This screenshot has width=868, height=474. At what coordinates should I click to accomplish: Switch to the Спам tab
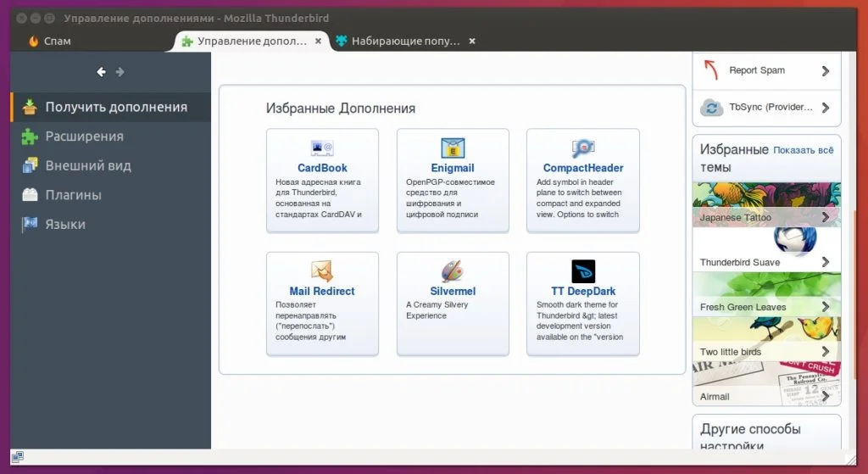click(x=57, y=41)
